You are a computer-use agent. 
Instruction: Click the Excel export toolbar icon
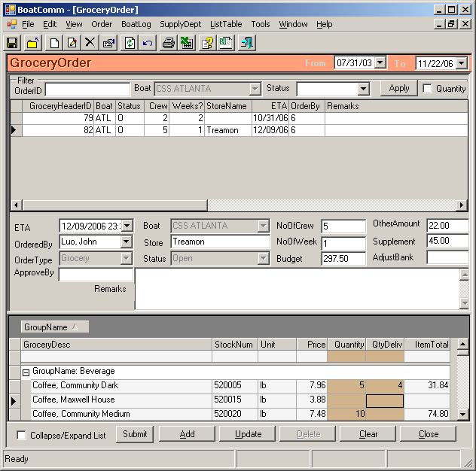186,43
